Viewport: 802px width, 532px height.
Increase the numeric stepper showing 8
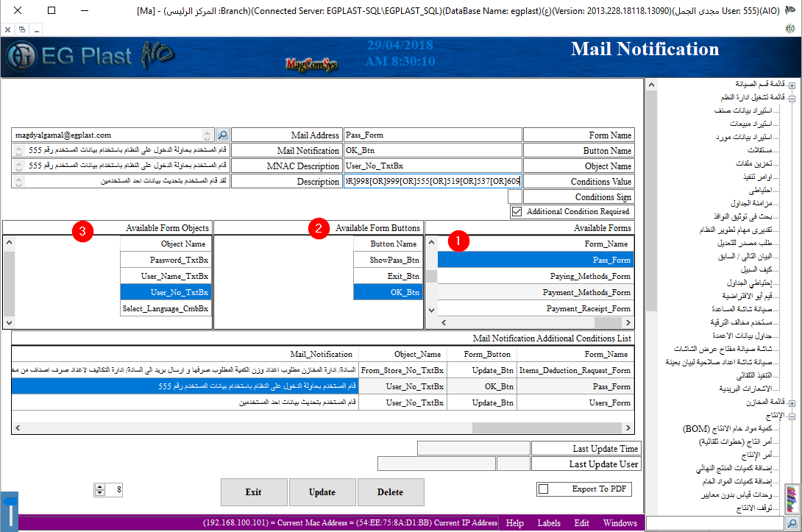(100, 487)
